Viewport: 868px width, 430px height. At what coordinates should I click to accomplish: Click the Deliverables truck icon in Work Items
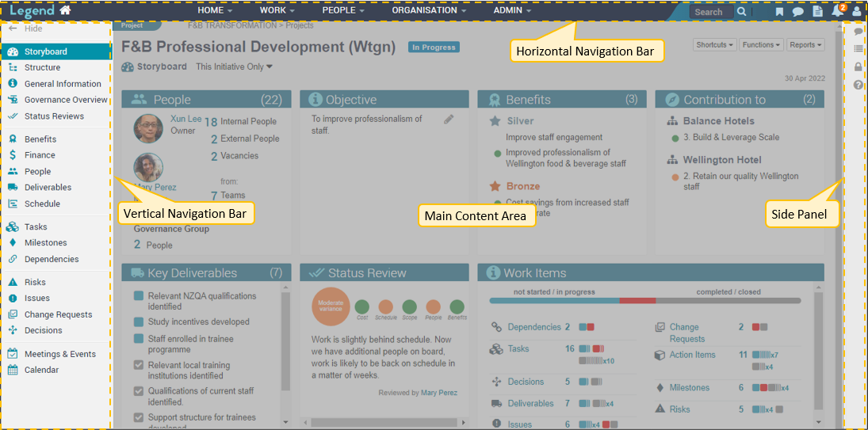496,403
